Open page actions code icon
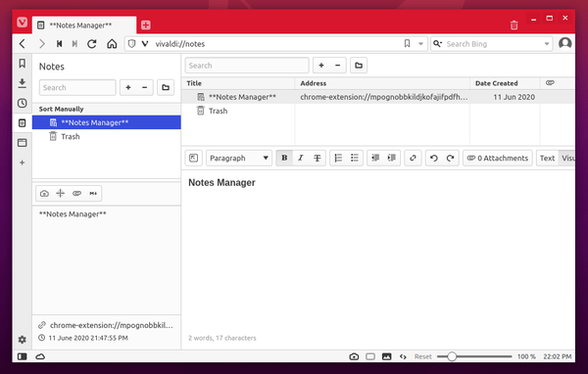The height and width of the screenshot is (374, 588). [x=403, y=356]
